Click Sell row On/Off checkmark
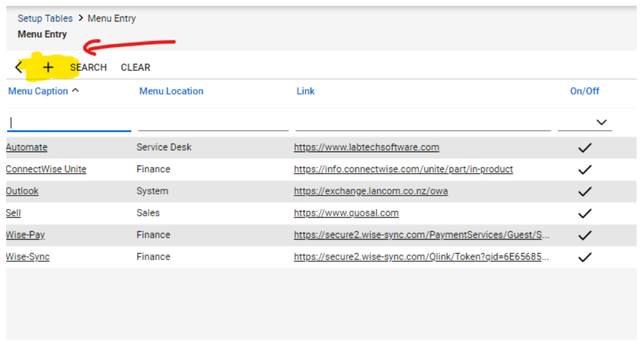644x347 pixels. [585, 213]
